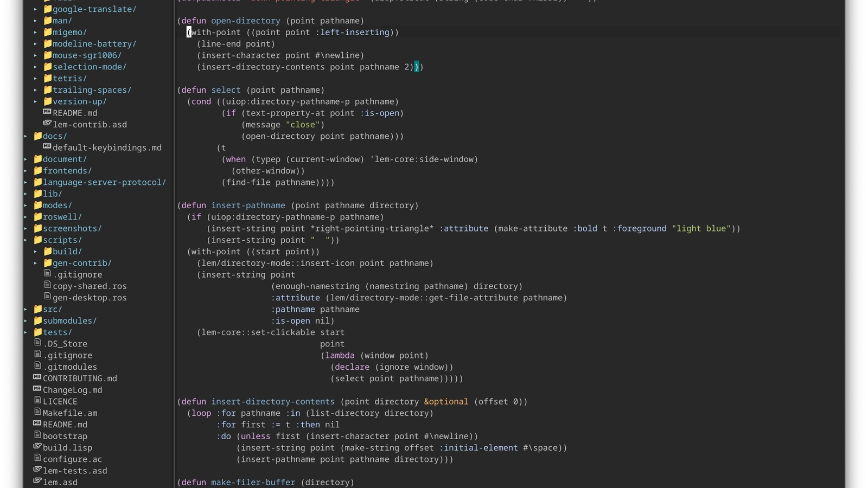Viewport: 868px width, 488px height.
Task: Click the folder icon beside mouse-sgr1006
Action: coord(47,55)
